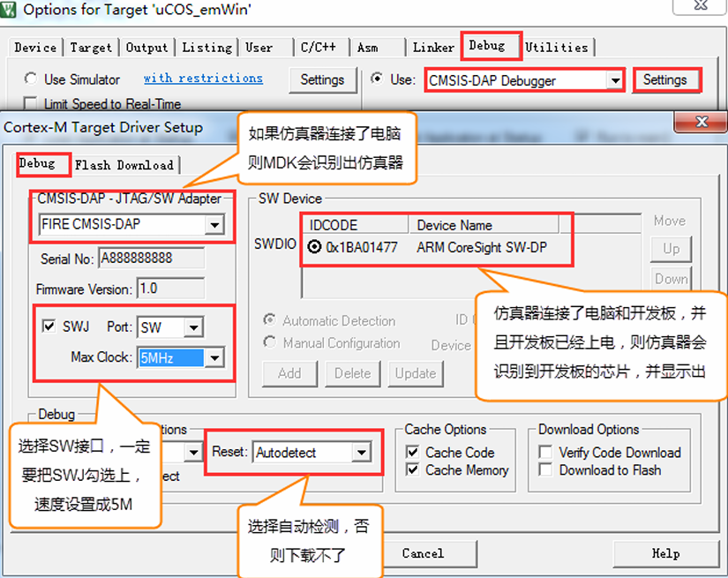Select Debug tab in Driver Setup

(x=43, y=164)
